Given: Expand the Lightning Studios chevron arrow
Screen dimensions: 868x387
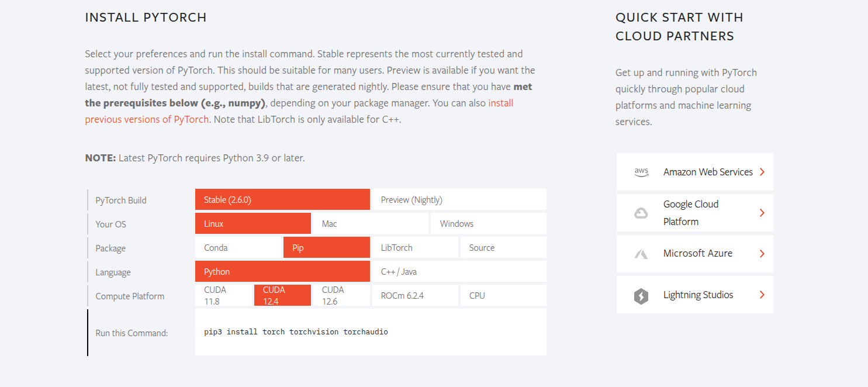Looking at the screenshot, I should click(x=762, y=295).
